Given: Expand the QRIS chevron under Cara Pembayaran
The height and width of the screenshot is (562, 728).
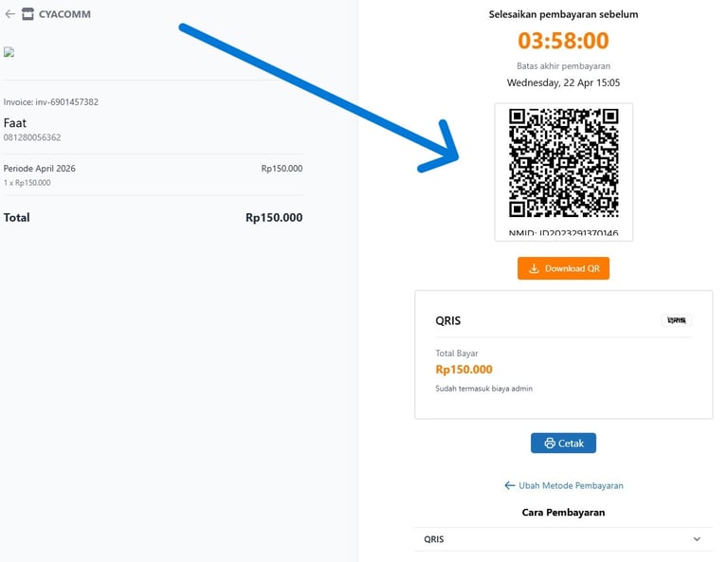Looking at the screenshot, I should coord(697,539).
